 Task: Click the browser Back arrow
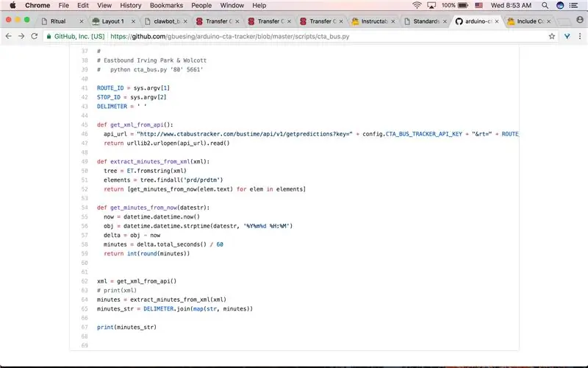tap(9, 36)
